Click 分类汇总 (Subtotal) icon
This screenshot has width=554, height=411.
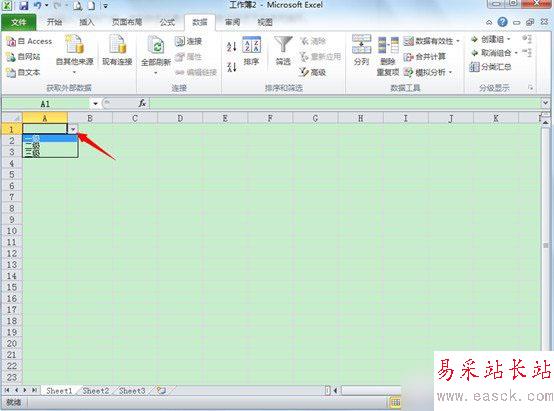pos(474,66)
